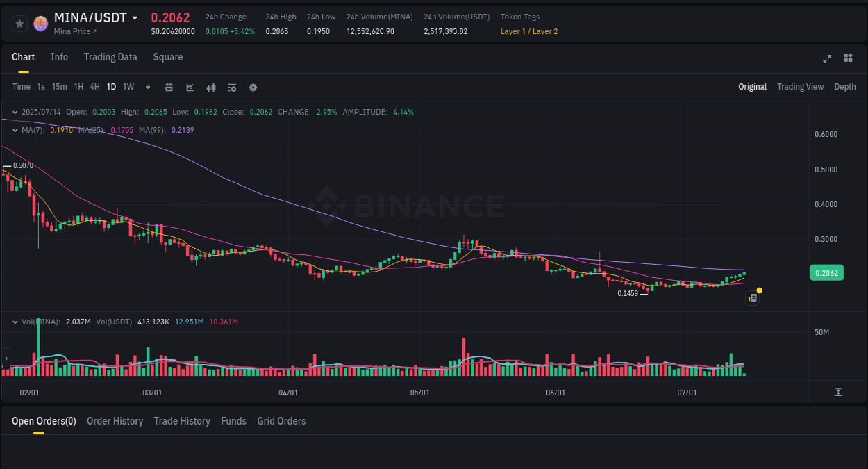
Task: Open chart settings via the gear icon
Action: click(252, 87)
